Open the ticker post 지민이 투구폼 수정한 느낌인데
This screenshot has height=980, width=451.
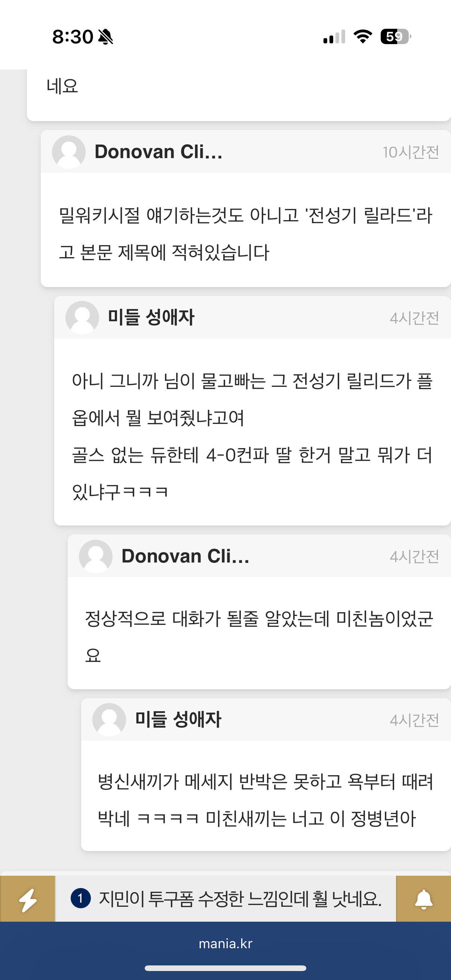pos(240,899)
